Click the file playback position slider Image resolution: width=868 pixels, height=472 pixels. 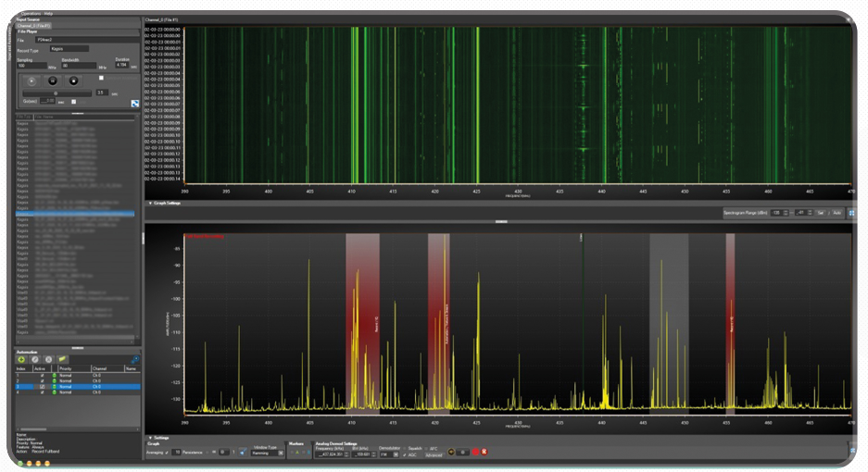tap(56, 93)
